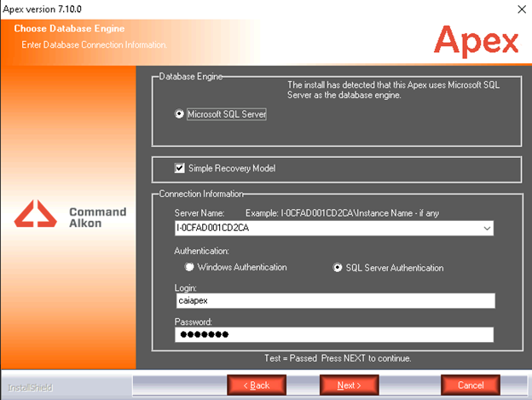Click the InstallShield label text
Viewport: 532px width, 400px height.
coord(30,387)
